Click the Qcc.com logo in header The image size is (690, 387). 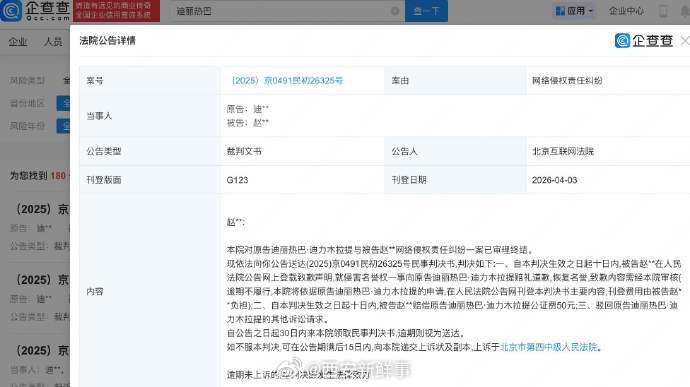(35, 11)
